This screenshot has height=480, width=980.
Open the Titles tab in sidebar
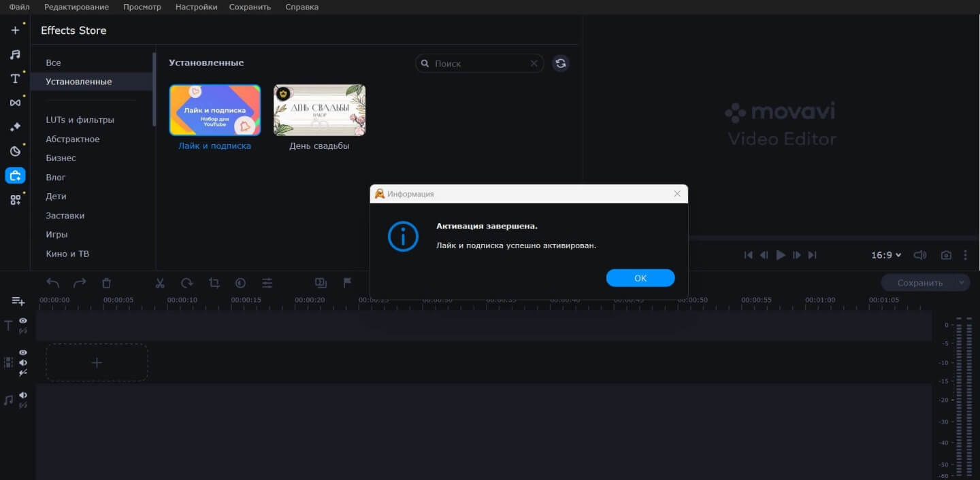[15, 79]
